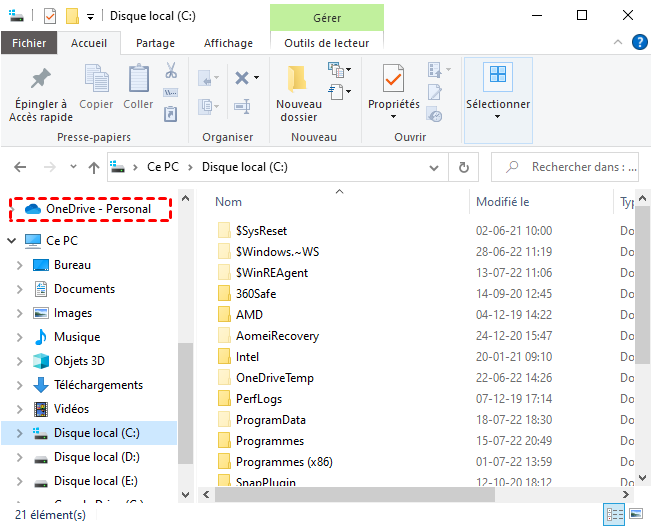Collapse the ribbon with the chevron
The width and height of the screenshot is (652, 527).
point(618,42)
